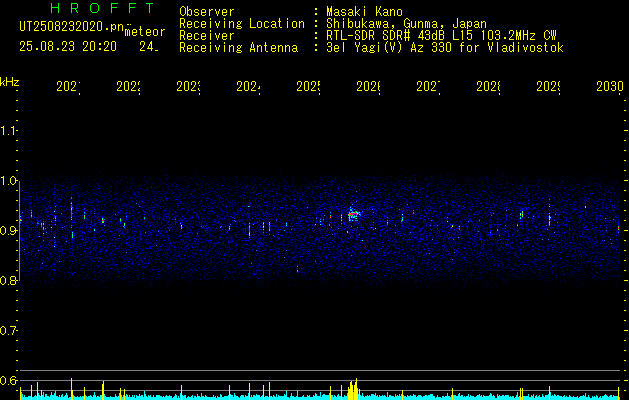Image resolution: width=629 pixels, height=400 pixels.
Task: Click the kHz axis unit label
Action: 10,82
